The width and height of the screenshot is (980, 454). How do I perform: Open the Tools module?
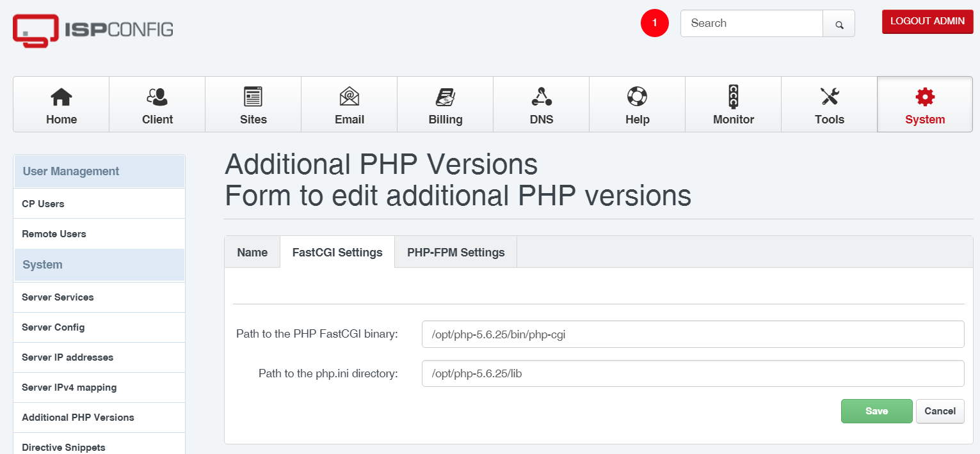click(x=830, y=104)
